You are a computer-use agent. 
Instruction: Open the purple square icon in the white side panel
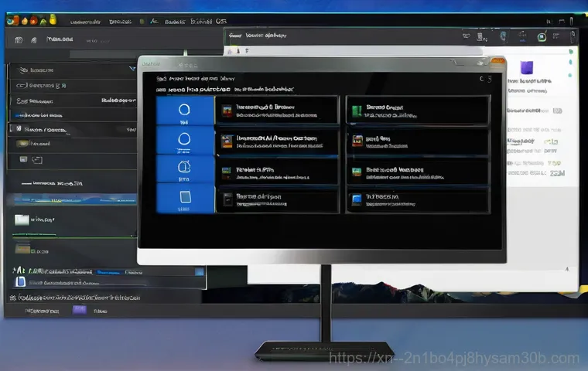click(527, 67)
